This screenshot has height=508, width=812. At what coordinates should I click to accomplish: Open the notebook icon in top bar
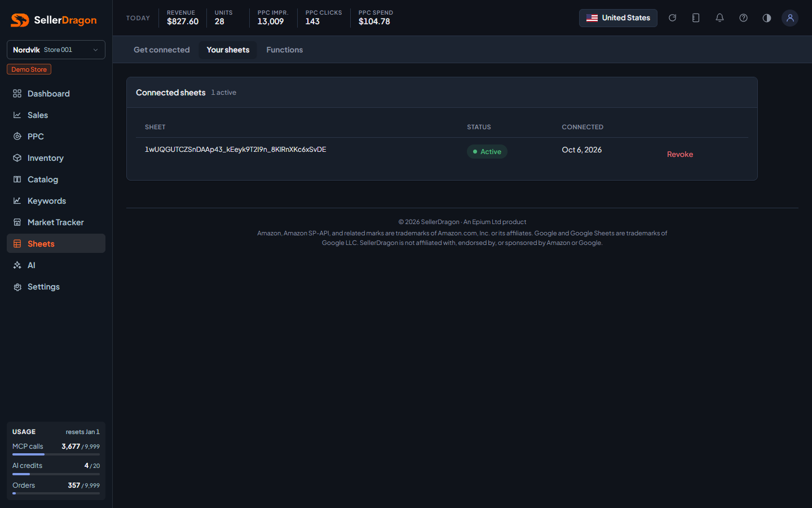[x=696, y=18]
